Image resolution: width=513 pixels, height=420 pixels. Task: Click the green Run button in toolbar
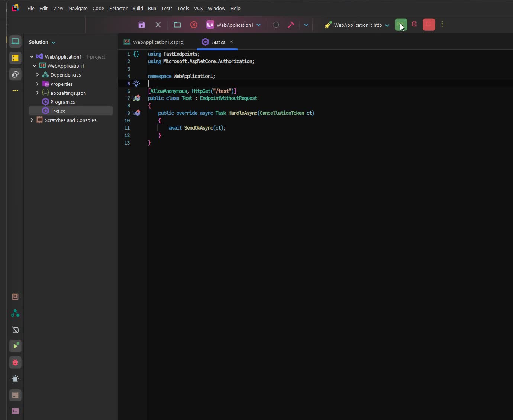point(401,24)
